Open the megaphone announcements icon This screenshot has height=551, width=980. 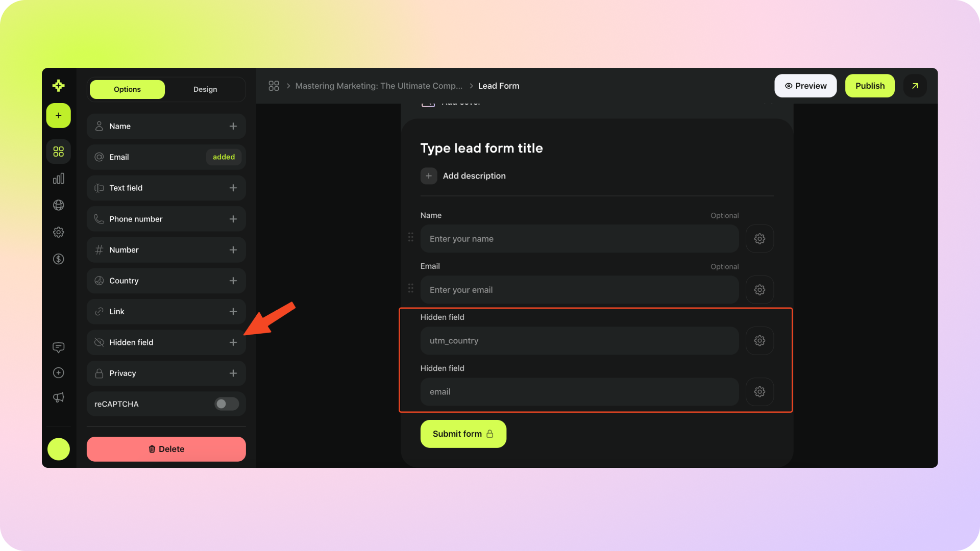[x=58, y=397]
